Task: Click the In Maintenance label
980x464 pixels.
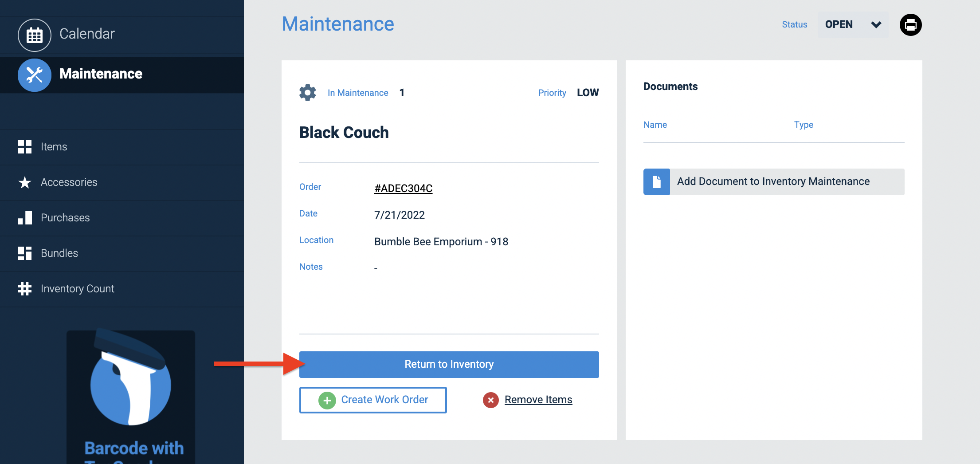Action: pos(358,93)
